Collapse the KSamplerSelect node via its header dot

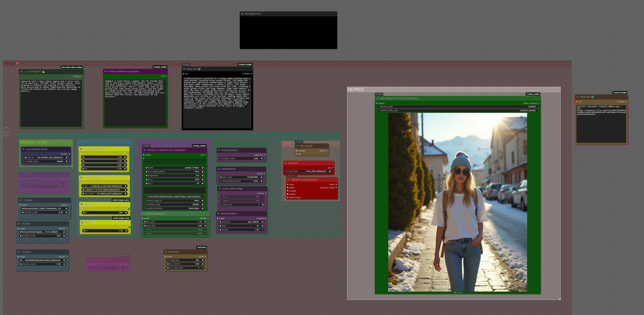219,150
